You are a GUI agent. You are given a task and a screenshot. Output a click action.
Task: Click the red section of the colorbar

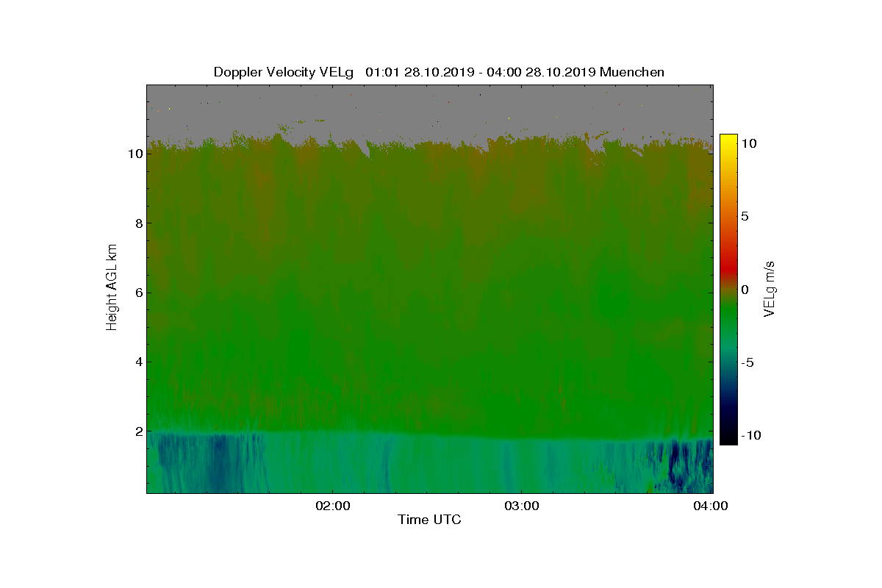coord(728,268)
